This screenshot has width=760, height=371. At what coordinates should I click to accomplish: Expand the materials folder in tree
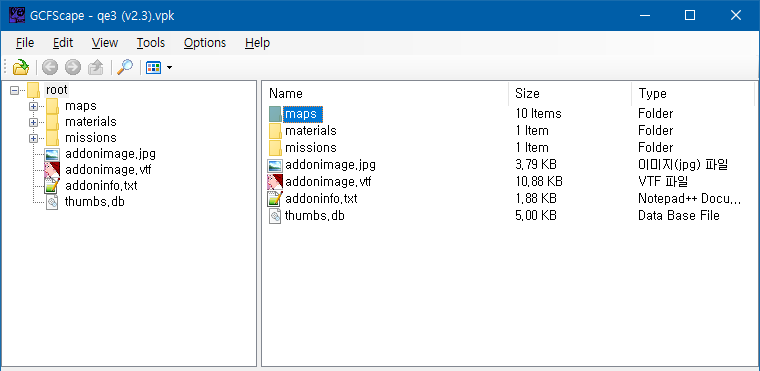(33, 122)
